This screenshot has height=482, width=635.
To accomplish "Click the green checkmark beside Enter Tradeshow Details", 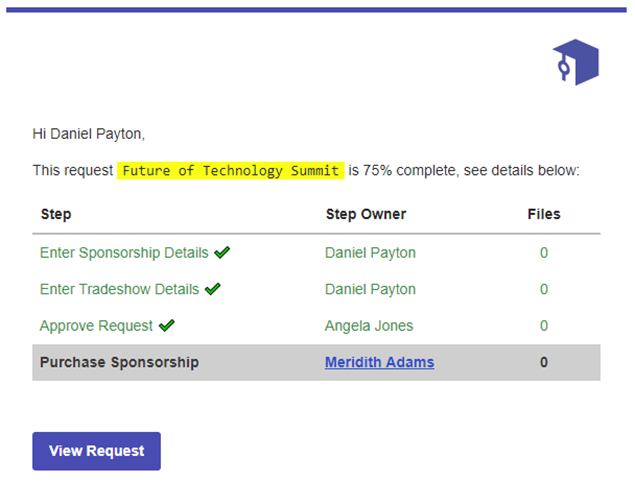I will click(x=213, y=289).
